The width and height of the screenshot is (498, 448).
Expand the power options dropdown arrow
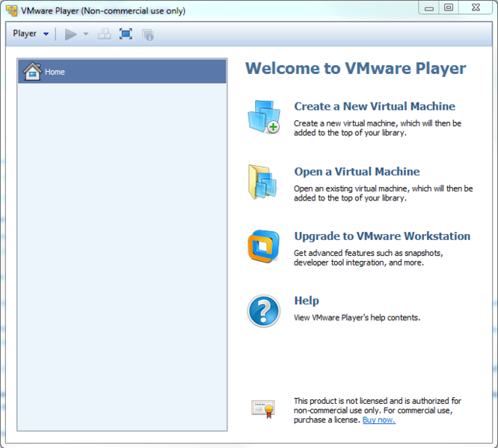[x=86, y=34]
